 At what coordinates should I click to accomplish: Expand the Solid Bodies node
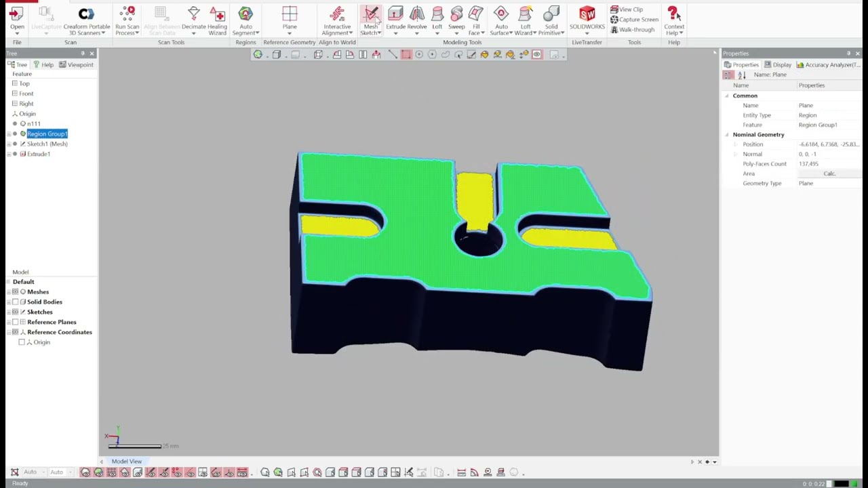[8, 302]
